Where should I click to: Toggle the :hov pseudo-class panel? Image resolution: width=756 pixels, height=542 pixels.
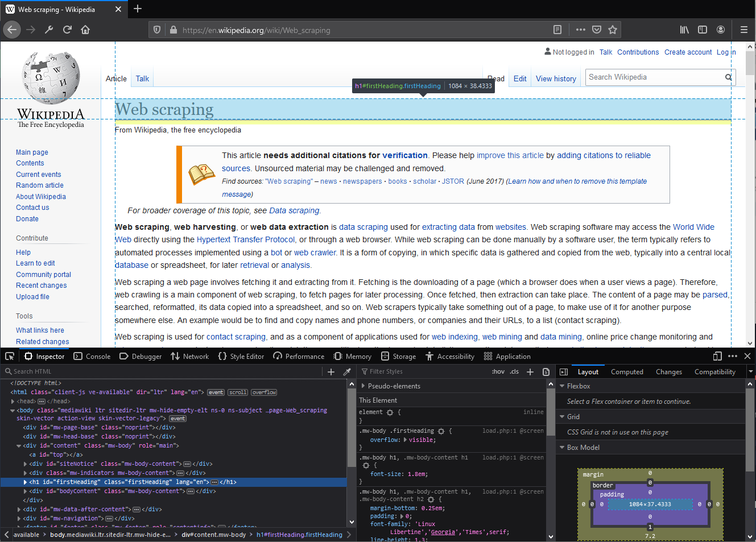[498, 371]
